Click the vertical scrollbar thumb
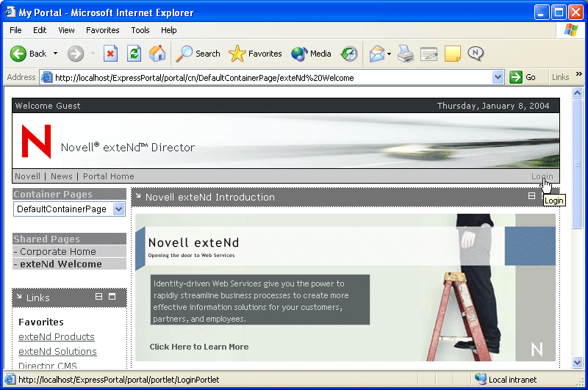 click(x=577, y=163)
